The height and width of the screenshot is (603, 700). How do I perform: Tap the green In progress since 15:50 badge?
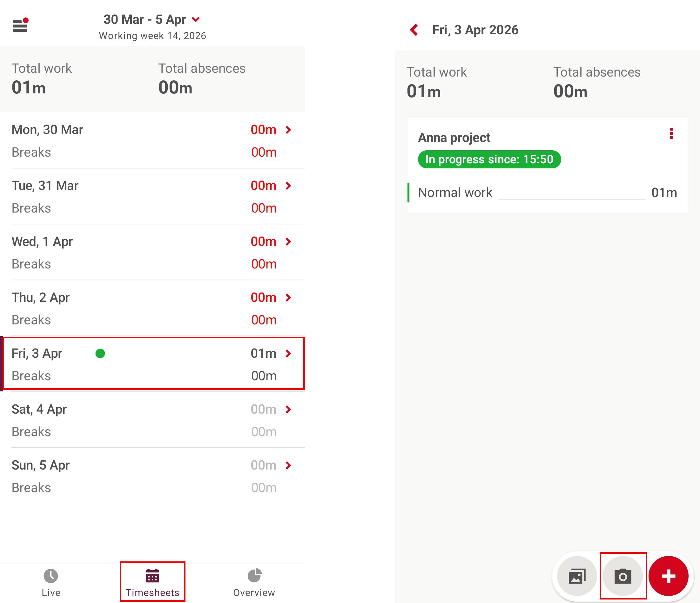click(489, 159)
